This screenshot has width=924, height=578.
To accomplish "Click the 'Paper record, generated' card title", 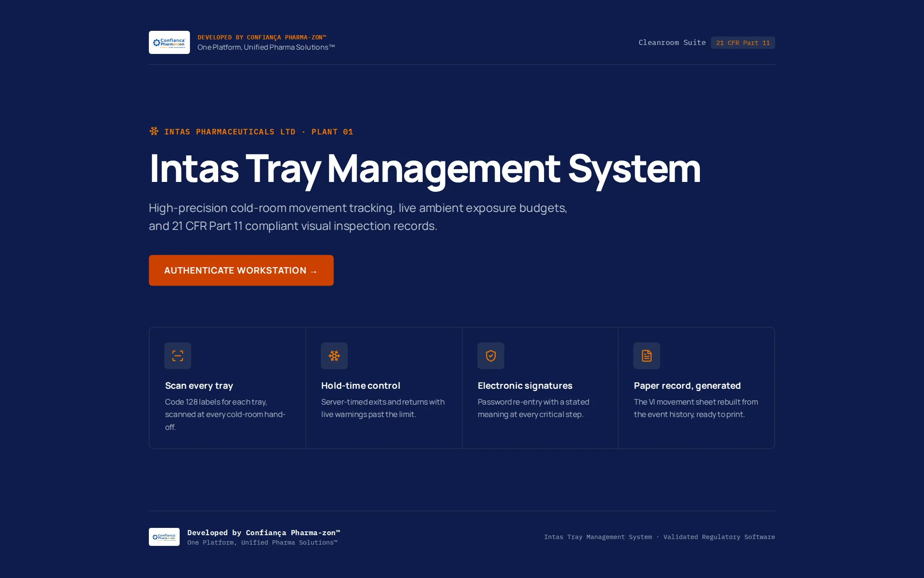I will 687,386.
